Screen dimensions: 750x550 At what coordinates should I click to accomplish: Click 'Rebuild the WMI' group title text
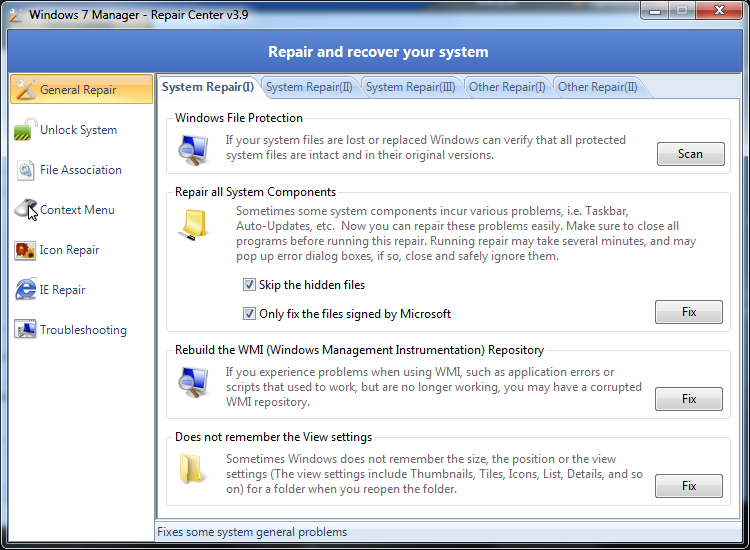(359, 350)
